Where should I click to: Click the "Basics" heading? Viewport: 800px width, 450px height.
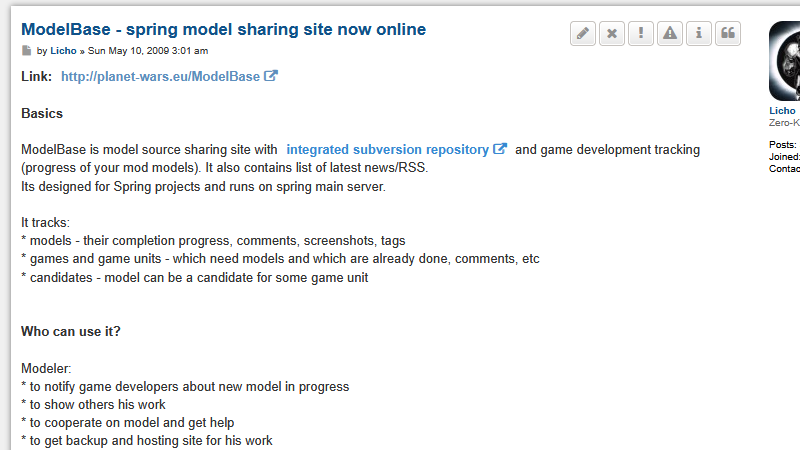coord(42,114)
